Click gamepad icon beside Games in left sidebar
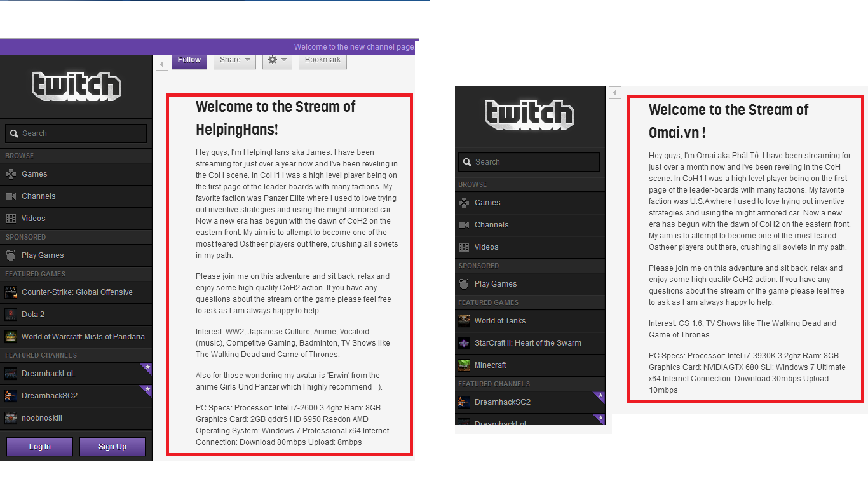The image size is (868, 488). [11, 174]
